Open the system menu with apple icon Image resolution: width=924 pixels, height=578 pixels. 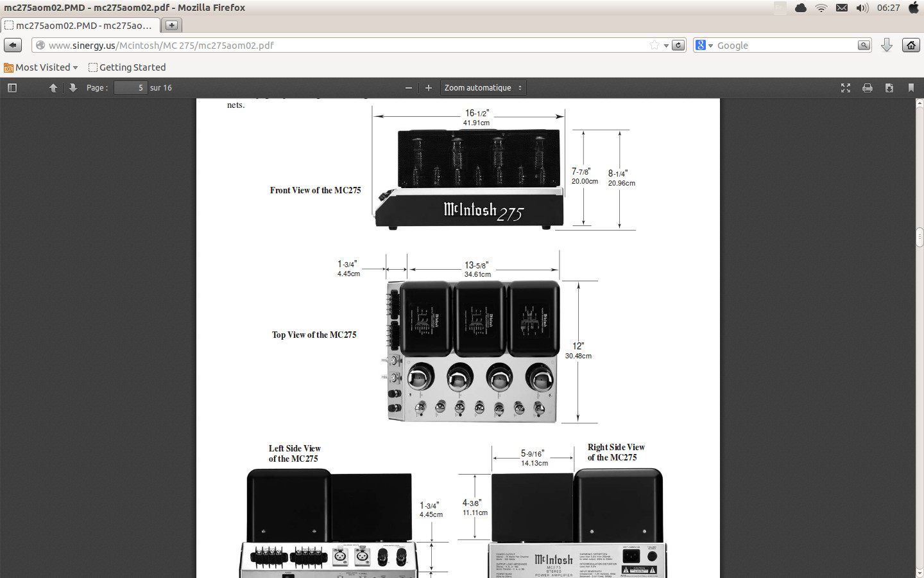tap(914, 8)
